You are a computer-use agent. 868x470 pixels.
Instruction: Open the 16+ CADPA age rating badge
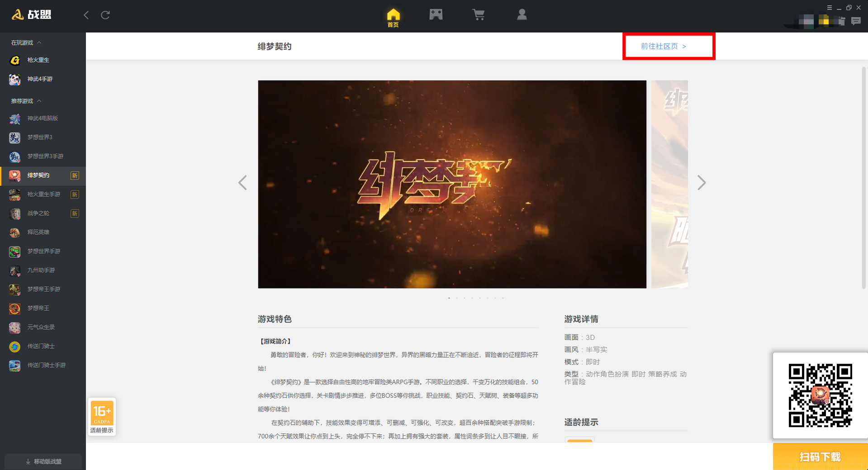pyautogui.click(x=102, y=416)
